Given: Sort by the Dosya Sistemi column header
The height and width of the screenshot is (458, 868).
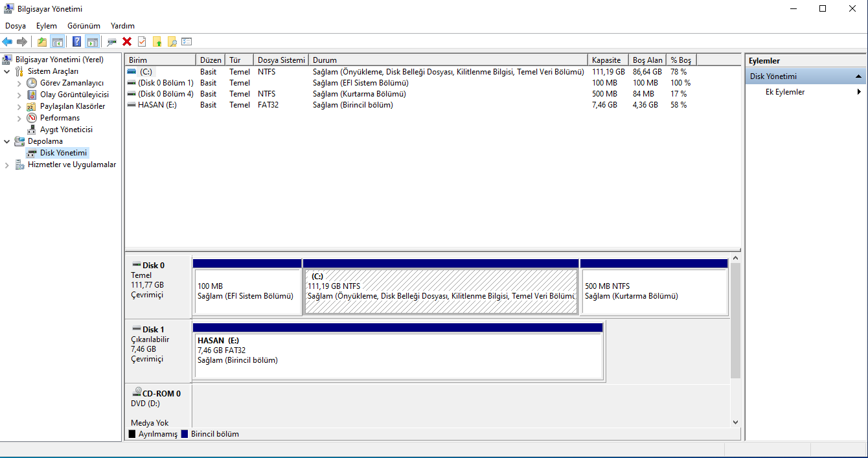Looking at the screenshot, I should tap(280, 60).
